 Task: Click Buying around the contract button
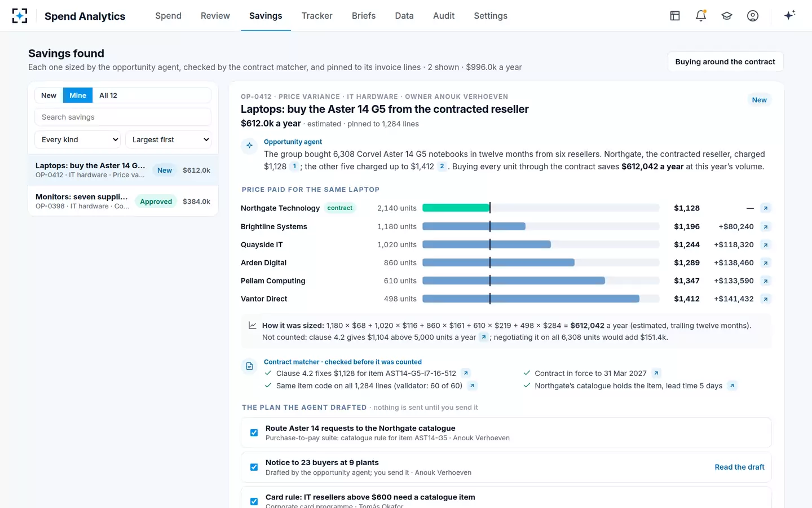tap(725, 62)
